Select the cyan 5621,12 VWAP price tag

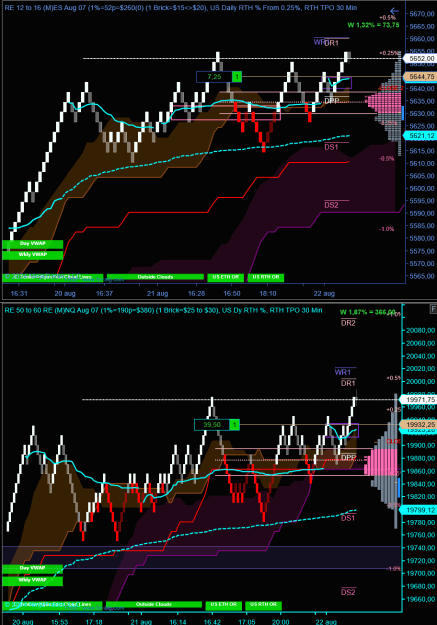click(x=420, y=136)
